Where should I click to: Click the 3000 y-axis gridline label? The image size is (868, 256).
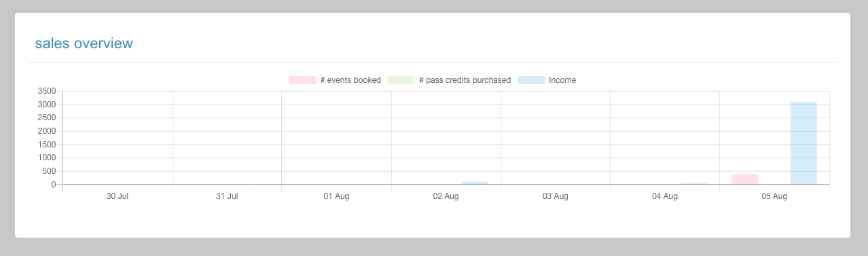48,105
